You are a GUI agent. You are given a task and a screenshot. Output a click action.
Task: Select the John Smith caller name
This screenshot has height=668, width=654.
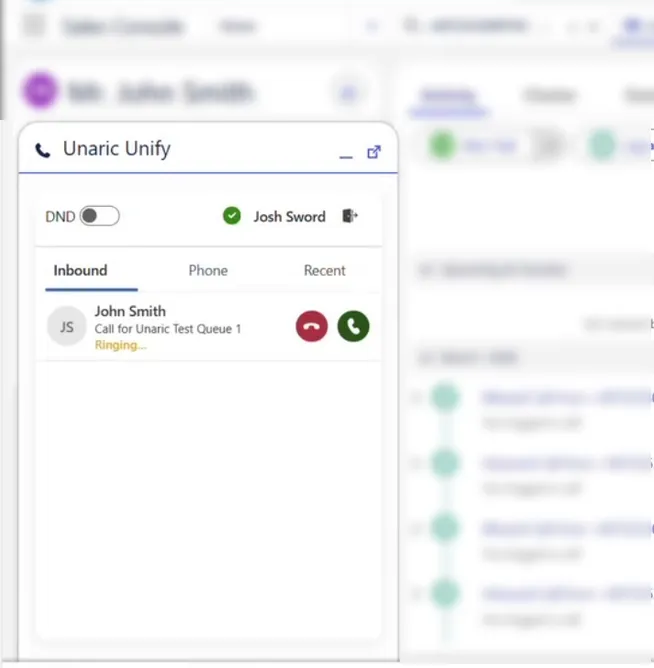pos(130,311)
